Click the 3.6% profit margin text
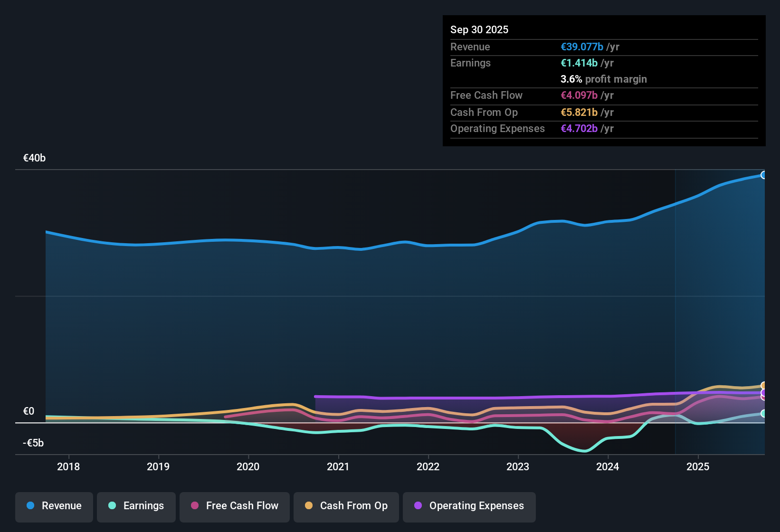 tap(603, 79)
